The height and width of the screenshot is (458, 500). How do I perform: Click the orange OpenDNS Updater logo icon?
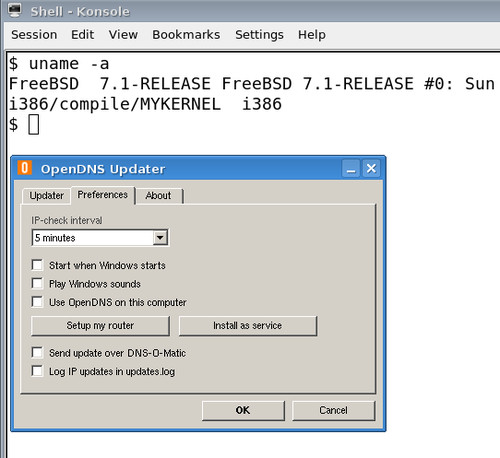pyautogui.click(x=25, y=168)
